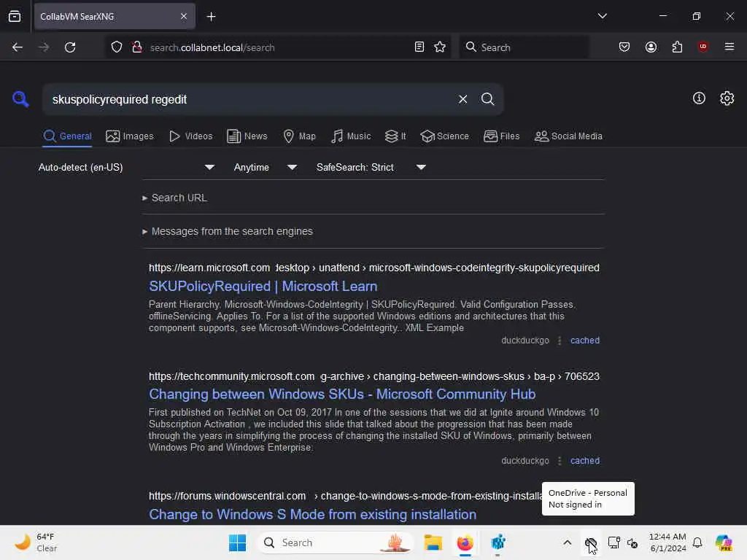
Task: Bookmark this page with the star
Action: (440, 47)
